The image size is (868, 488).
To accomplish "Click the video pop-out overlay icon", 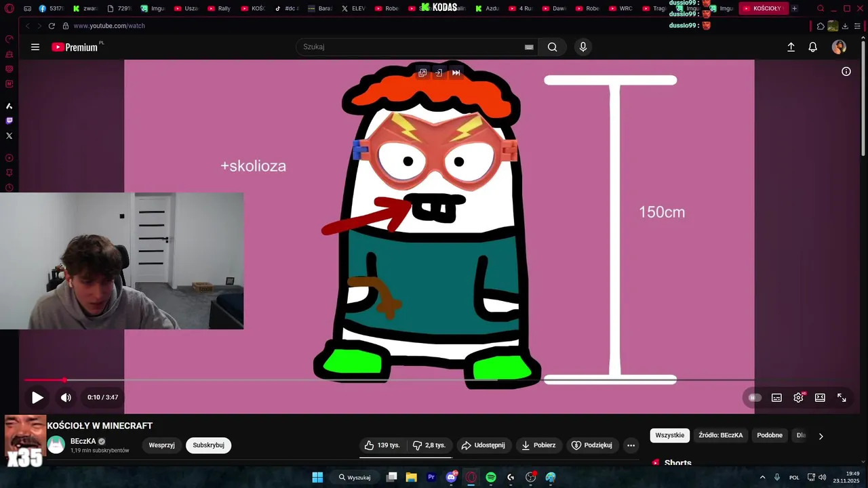I will tap(422, 73).
